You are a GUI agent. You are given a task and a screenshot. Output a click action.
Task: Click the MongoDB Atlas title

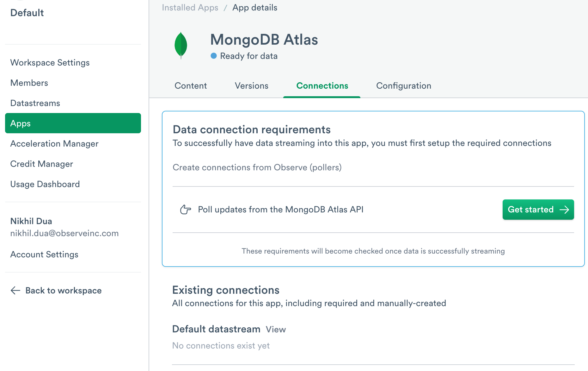[x=264, y=40]
